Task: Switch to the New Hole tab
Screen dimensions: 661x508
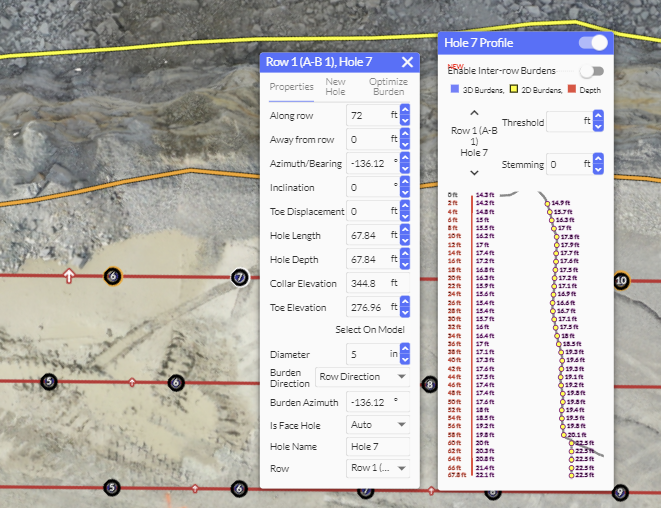Action: point(335,87)
